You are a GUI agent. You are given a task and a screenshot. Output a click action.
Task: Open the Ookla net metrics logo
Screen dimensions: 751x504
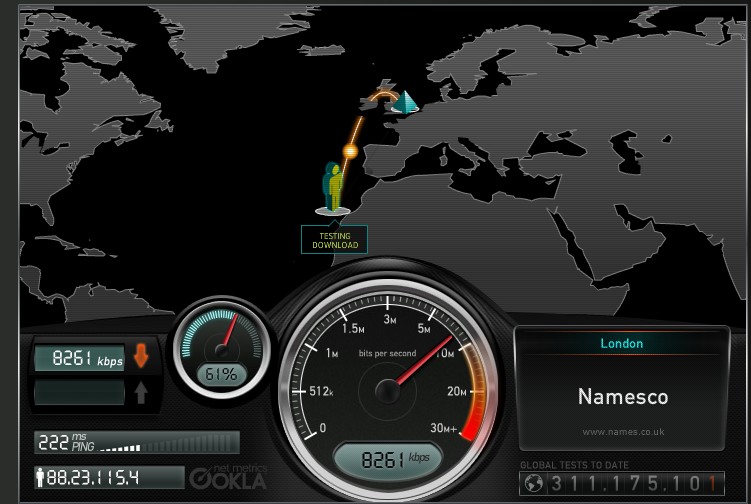tap(228, 478)
